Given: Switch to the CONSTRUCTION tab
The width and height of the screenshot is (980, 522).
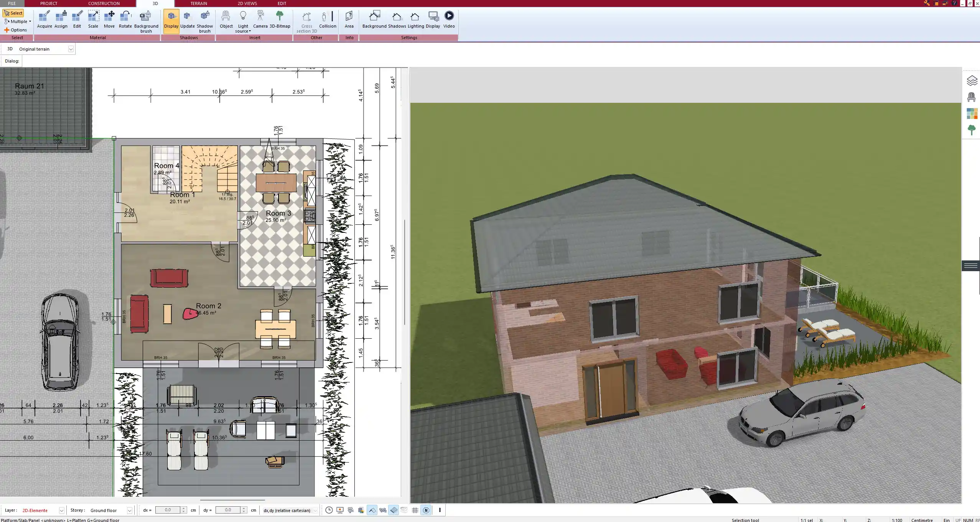Looking at the screenshot, I should pos(104,3).
